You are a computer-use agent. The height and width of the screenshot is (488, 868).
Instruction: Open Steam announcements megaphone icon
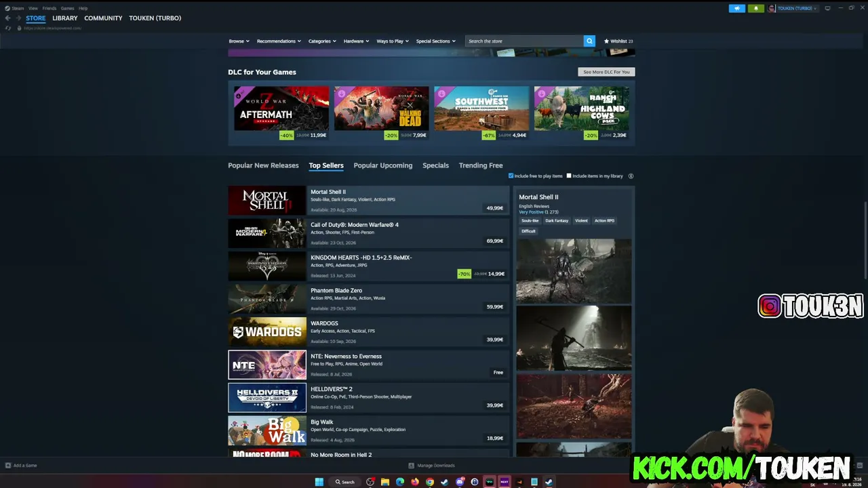[737, 8]
